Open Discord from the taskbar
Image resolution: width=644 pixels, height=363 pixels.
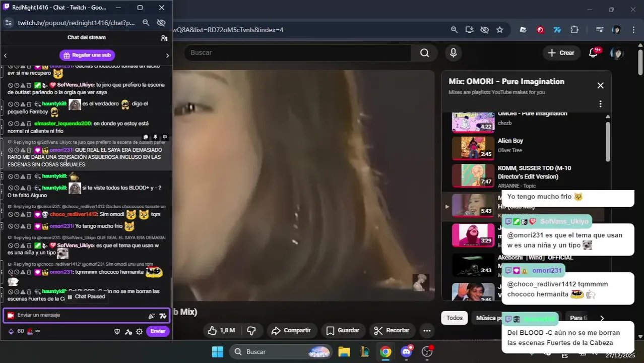point(407,352)
